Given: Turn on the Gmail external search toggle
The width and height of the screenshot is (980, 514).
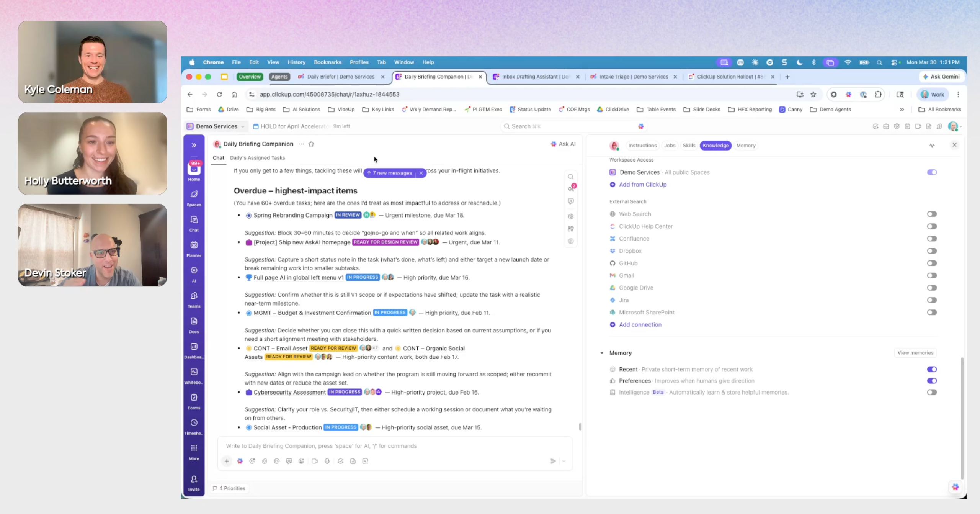Looking at the screenshot, I should point(931,275).
